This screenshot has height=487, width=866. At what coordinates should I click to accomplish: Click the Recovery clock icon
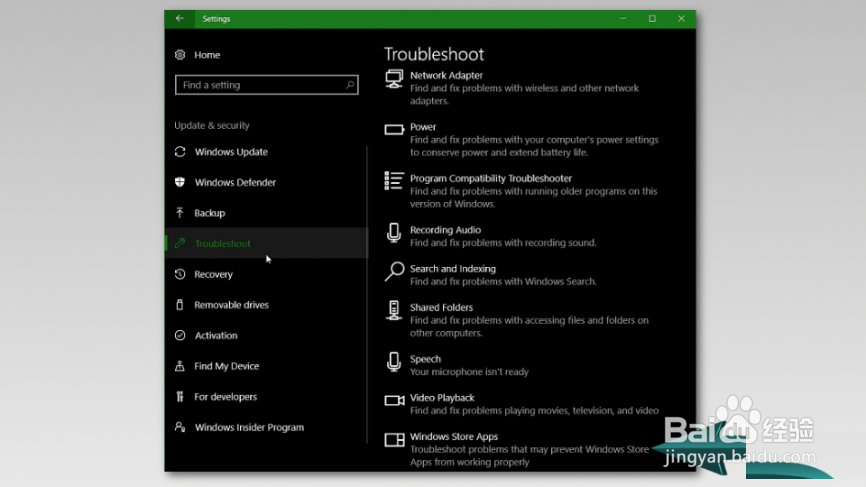(180, 274)
